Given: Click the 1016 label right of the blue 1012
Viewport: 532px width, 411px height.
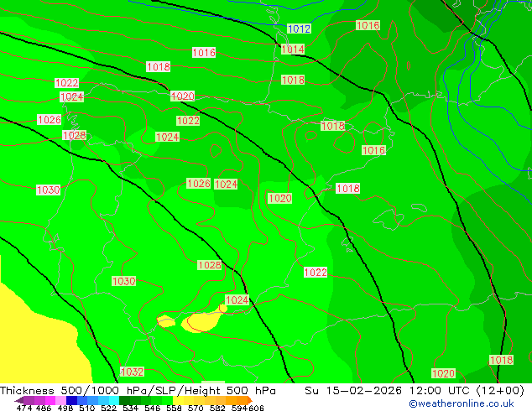Looking at the screenshot, I should point(368,25).
